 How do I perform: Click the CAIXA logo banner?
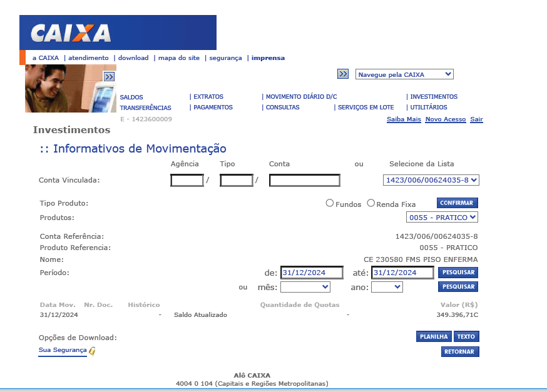click(x=118, y=33)
